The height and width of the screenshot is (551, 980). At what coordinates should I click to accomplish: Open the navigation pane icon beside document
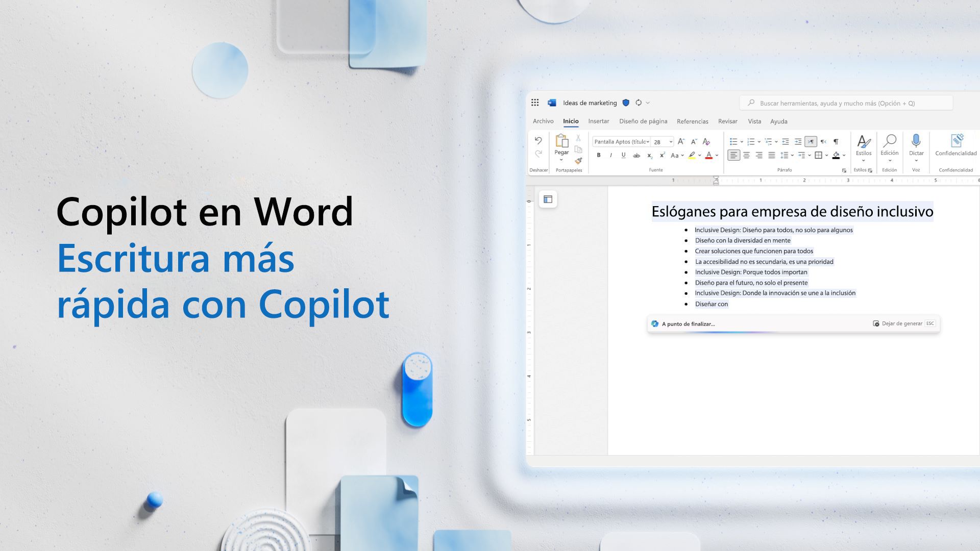548,199
